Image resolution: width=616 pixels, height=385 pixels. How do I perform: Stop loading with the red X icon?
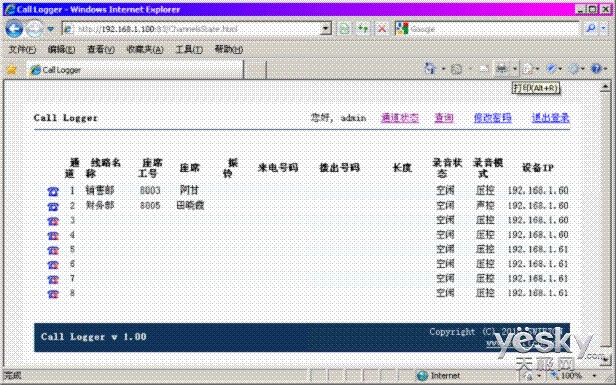click(x=382, y=29)
